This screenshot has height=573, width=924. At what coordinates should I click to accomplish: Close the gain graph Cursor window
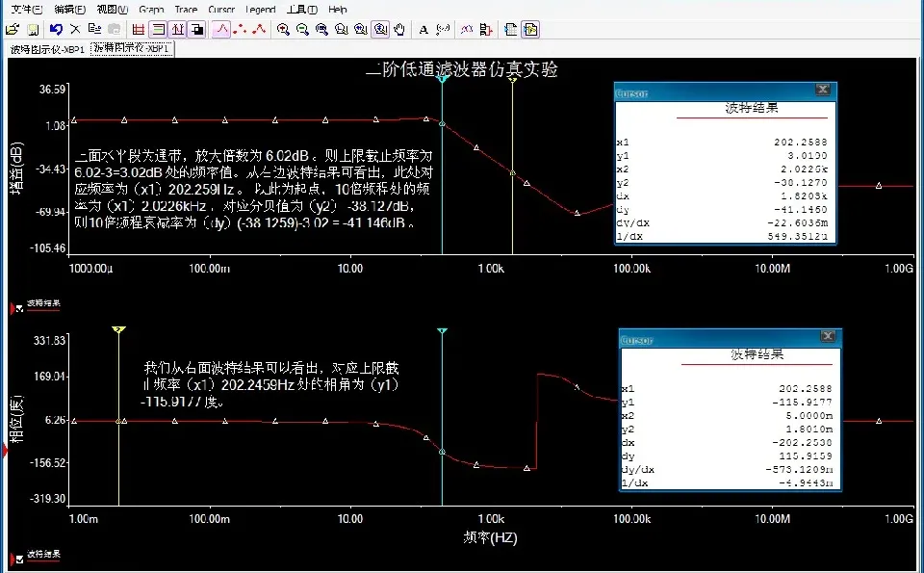coord(823,90)
